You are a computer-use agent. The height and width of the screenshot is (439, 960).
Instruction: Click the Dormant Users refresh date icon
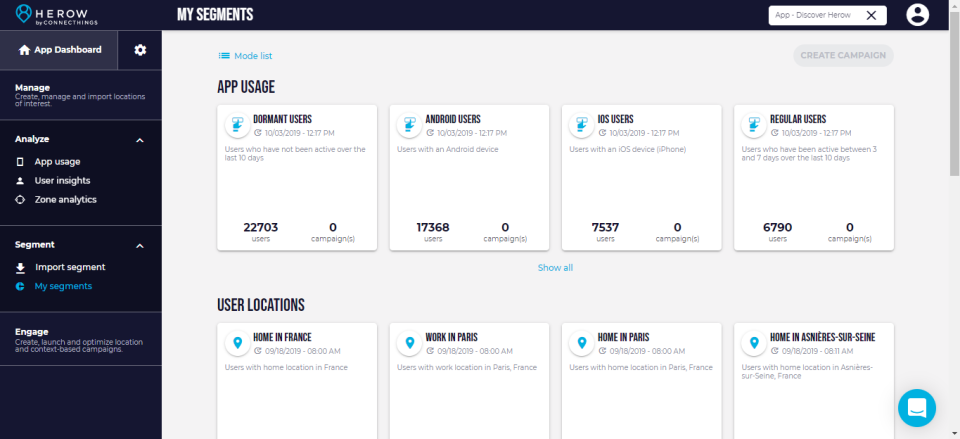[x=258, y=133]
